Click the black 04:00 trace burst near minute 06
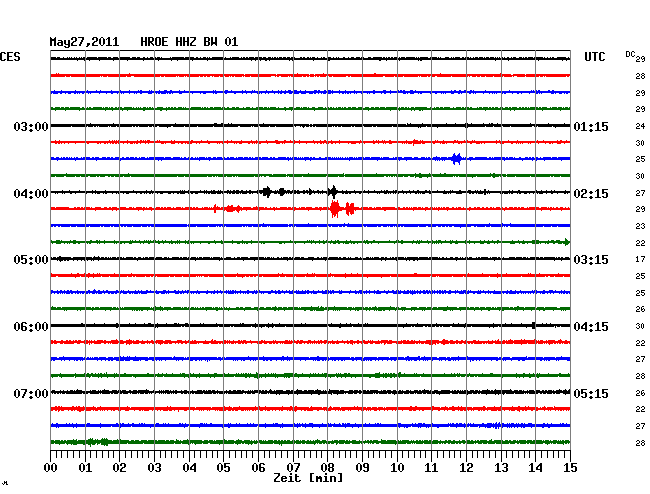 tap(267, 192)
